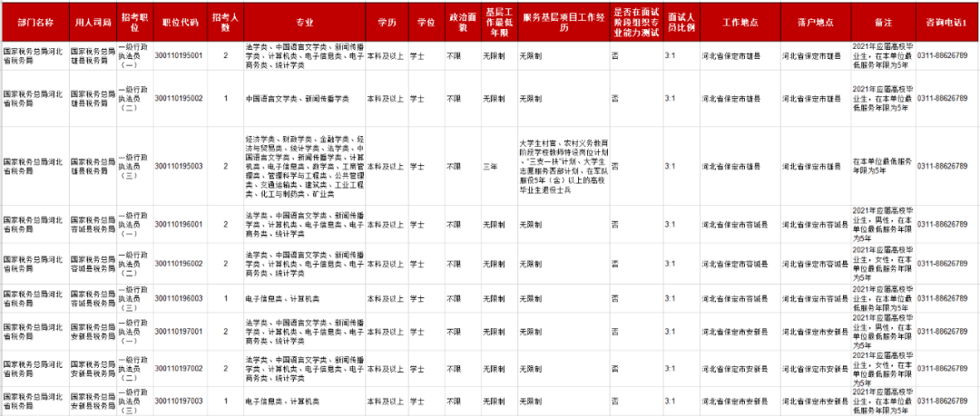Click position code 300110195003
Viewport: 980px width, 416px height.
[x=179, y=167]
